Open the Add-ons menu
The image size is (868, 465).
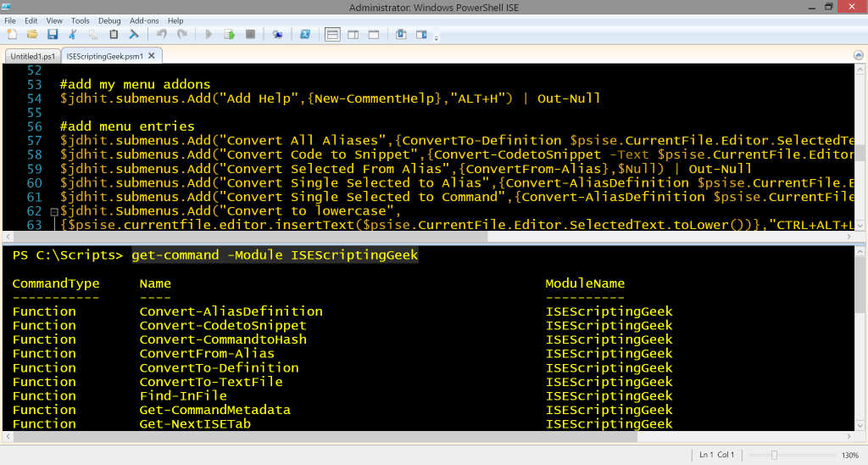(x=144, y=20)
